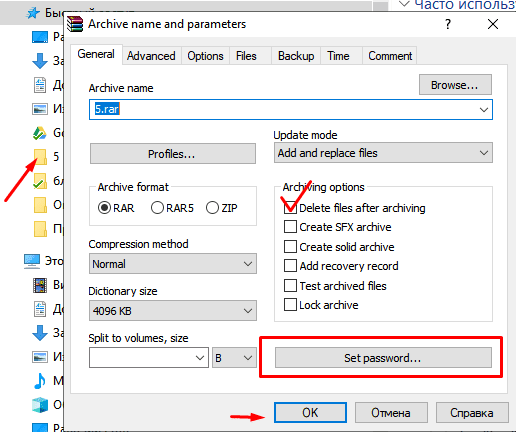The image size is (516, 432).
Task: Click the WinRAR books icon in title bar
Action: (x=75, y=24)
